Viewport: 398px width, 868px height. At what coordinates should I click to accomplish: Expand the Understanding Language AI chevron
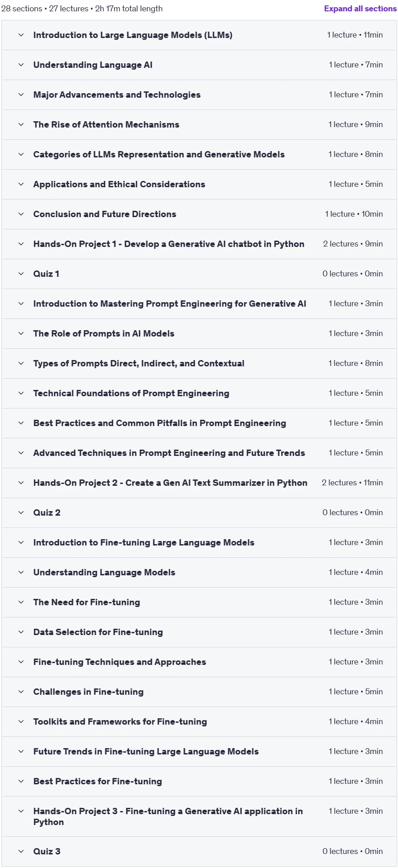[x=21, y=65]
